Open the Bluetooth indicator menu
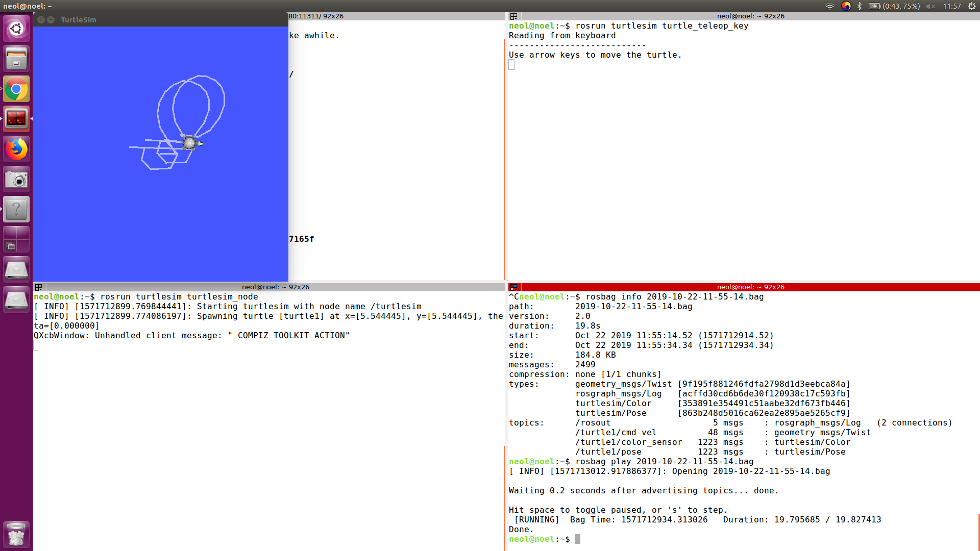980x551 pixels. pyautogui.click(x=860, y=6)
